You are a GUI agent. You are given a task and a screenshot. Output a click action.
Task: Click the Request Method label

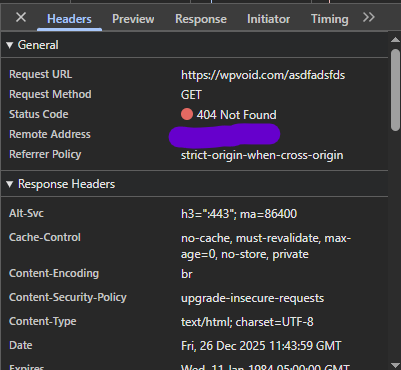pos(50,94)
